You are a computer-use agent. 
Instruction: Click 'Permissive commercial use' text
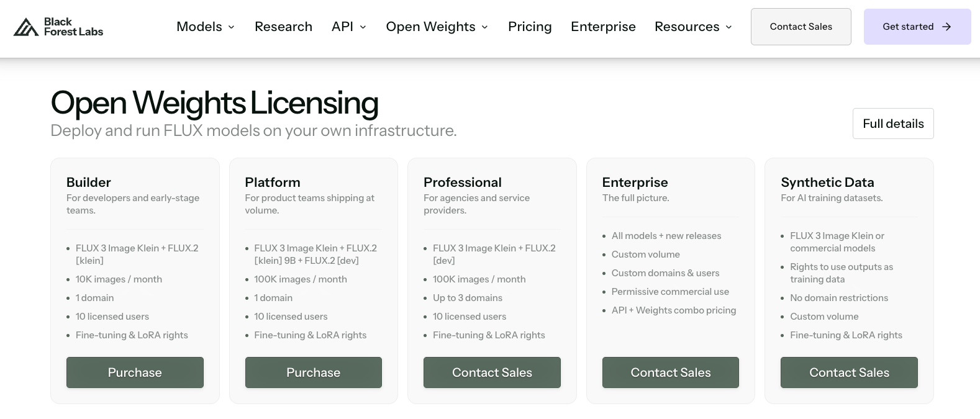[x=670, y=292]
